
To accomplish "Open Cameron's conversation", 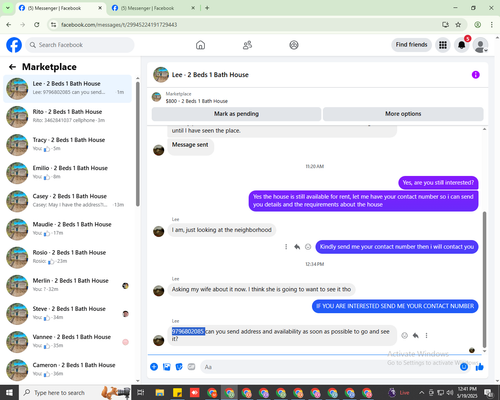I will coord(67,370).
